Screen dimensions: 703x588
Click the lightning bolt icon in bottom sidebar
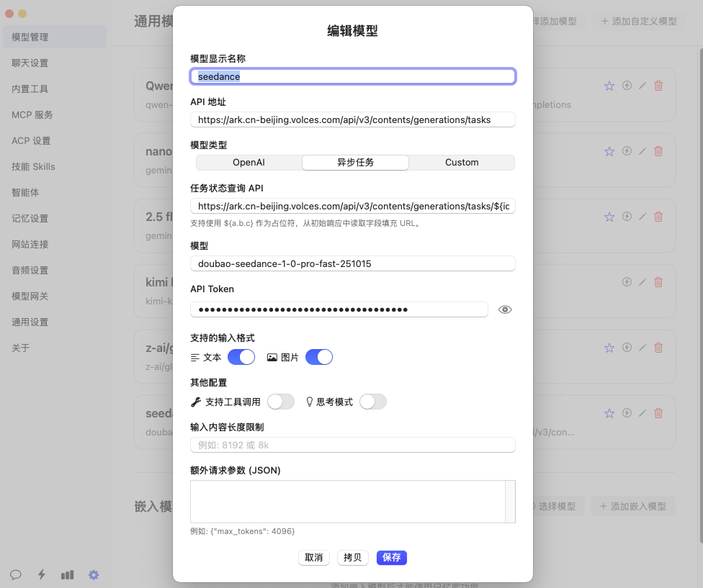point(42,574)
